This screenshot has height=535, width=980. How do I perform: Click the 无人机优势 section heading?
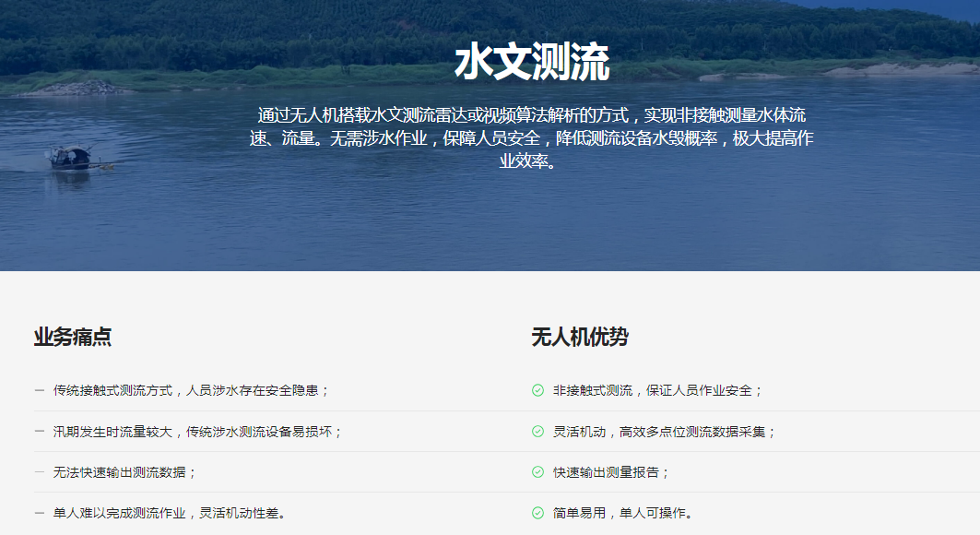click(580, 337)
